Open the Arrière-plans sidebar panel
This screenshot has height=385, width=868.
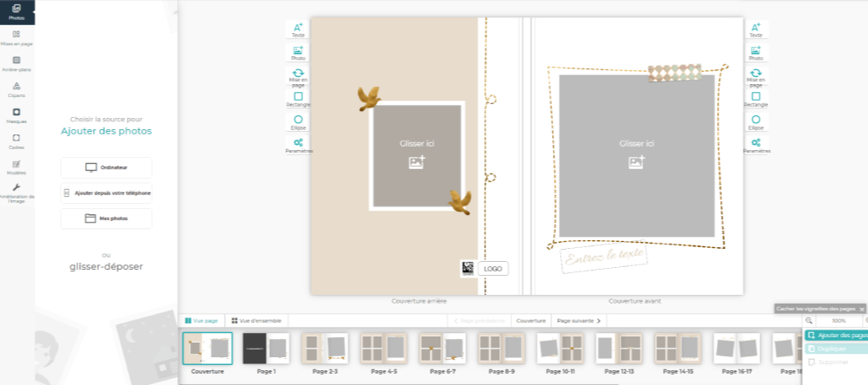pos(16,63)
